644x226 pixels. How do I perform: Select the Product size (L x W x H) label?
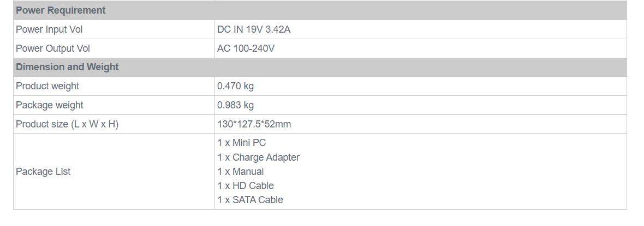click(67, 124)
